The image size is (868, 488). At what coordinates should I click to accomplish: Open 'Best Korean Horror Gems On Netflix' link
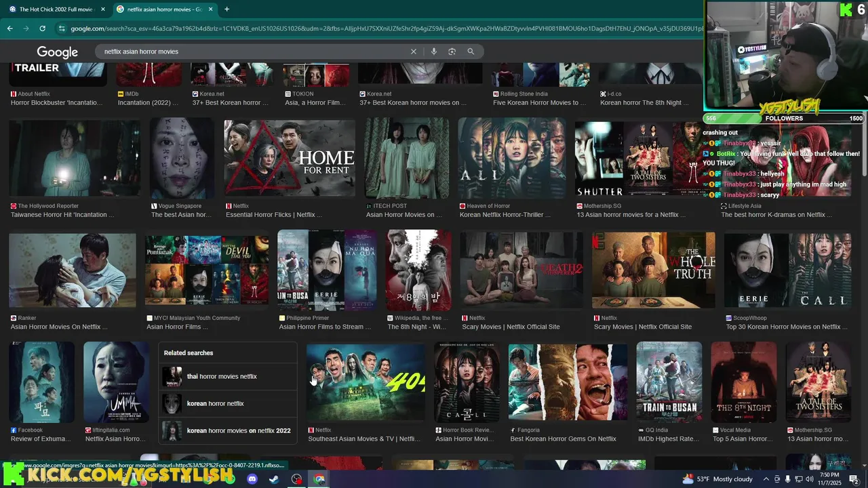(564, 439)
